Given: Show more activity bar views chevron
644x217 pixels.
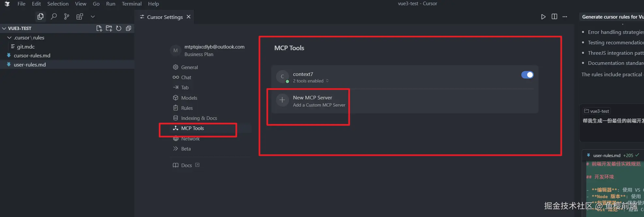Looking at the screenshot, I should (x=93, y=17).
